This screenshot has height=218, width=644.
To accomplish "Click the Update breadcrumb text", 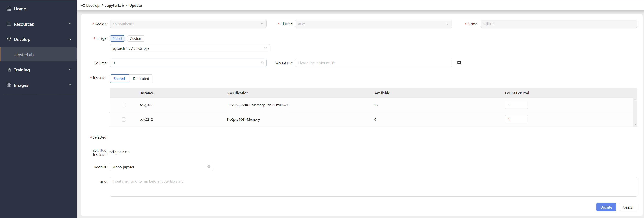I will pos(135,5).
